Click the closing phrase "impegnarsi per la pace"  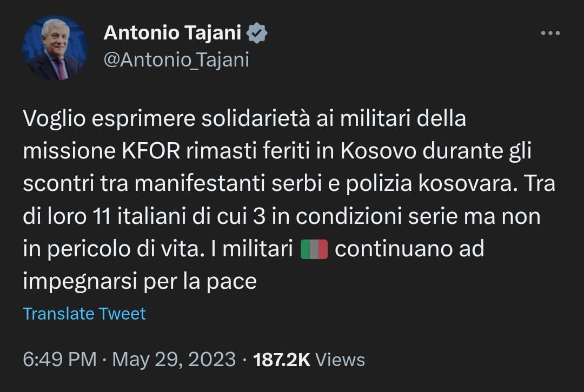(x=140, y=282)
